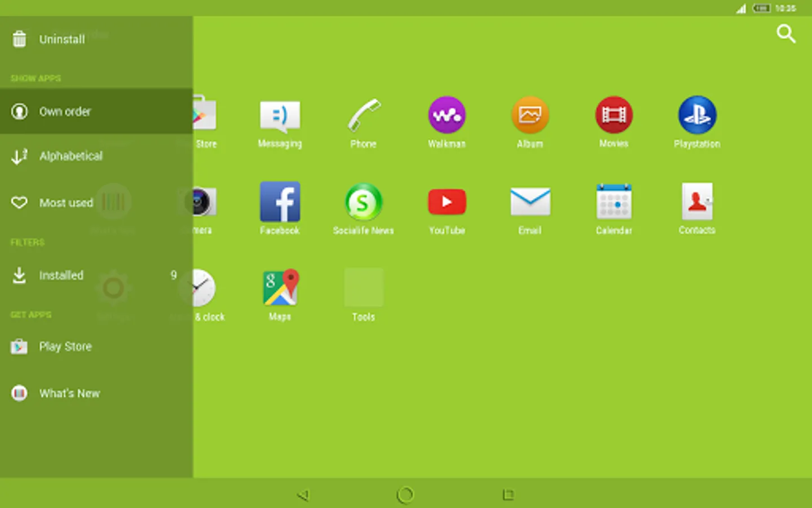Click the trash icon beside Uninstall
The height and width of the screenshot is (508, 812).
pyautogui.click(x=19, y=39)
